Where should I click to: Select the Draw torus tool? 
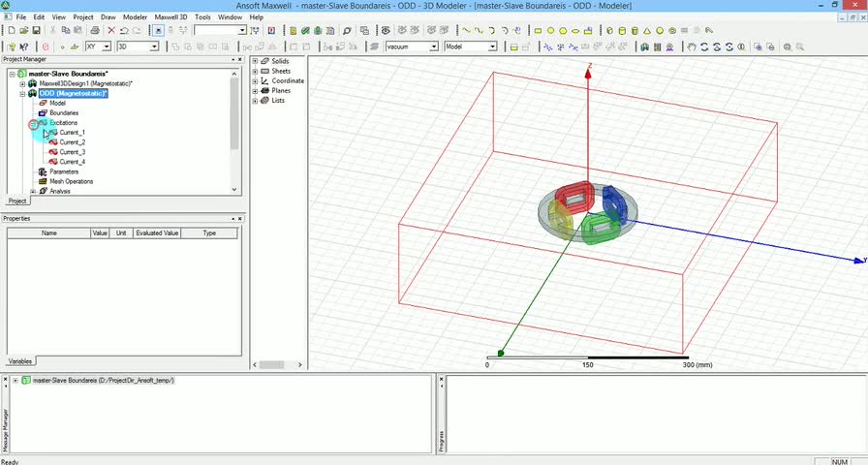pos(672,30)
